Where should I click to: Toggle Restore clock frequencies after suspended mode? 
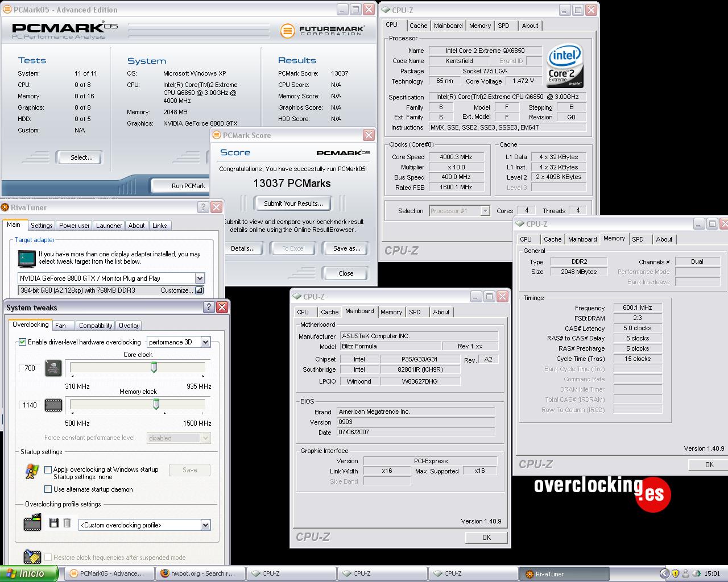48,558
